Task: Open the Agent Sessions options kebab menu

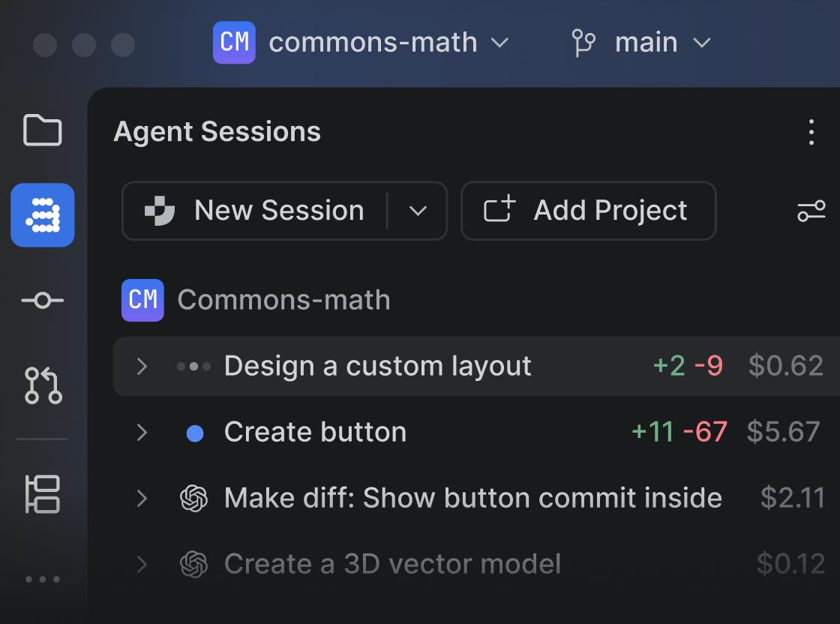Action: (x=811, y=132)
